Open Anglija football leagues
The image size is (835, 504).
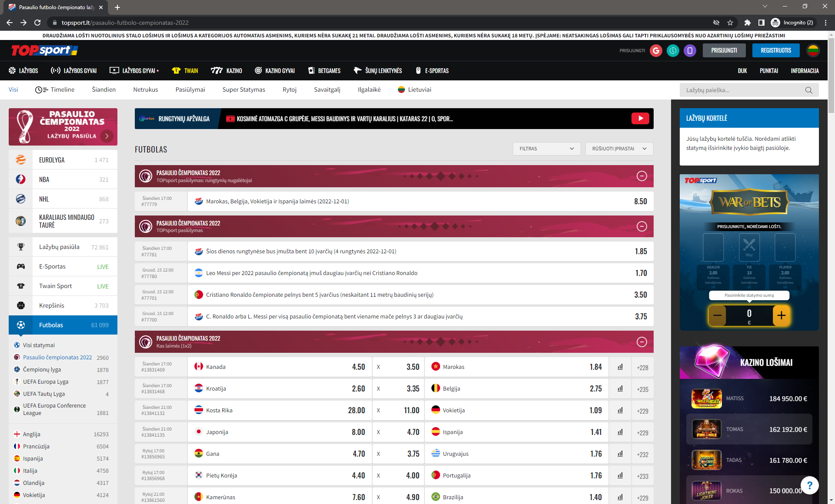31,434
